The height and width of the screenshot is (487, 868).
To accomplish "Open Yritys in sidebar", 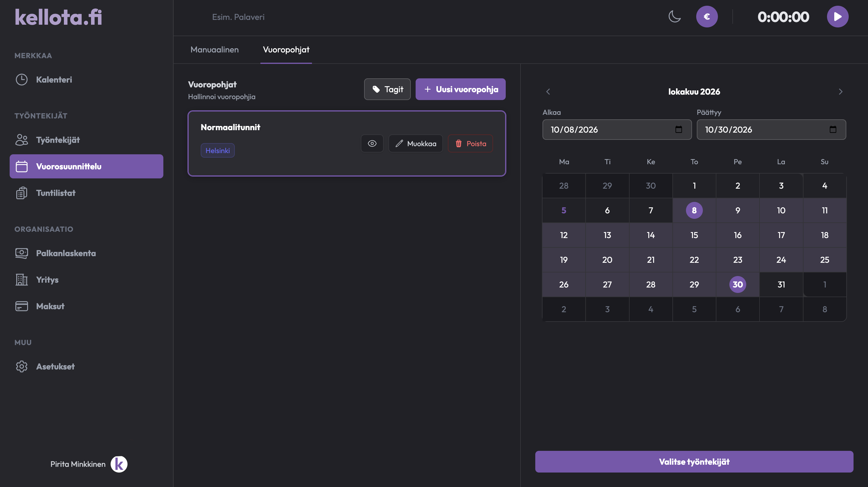I will click(x=86, y=280).
